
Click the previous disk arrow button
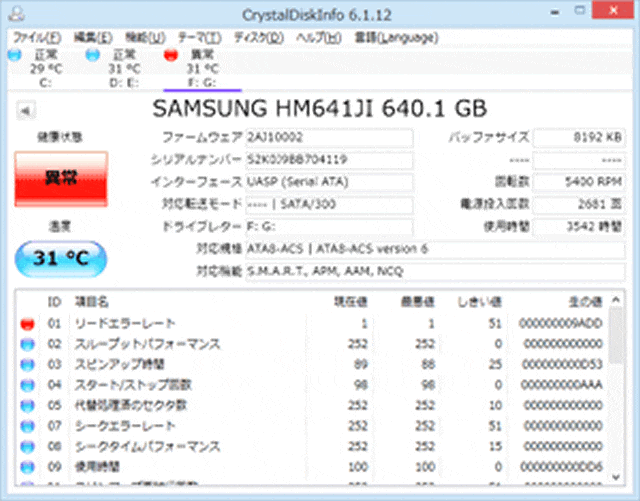26,111
